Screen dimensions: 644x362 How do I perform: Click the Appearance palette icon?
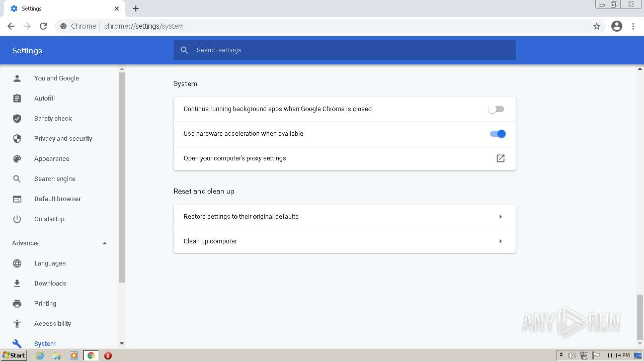coord(17,159)
